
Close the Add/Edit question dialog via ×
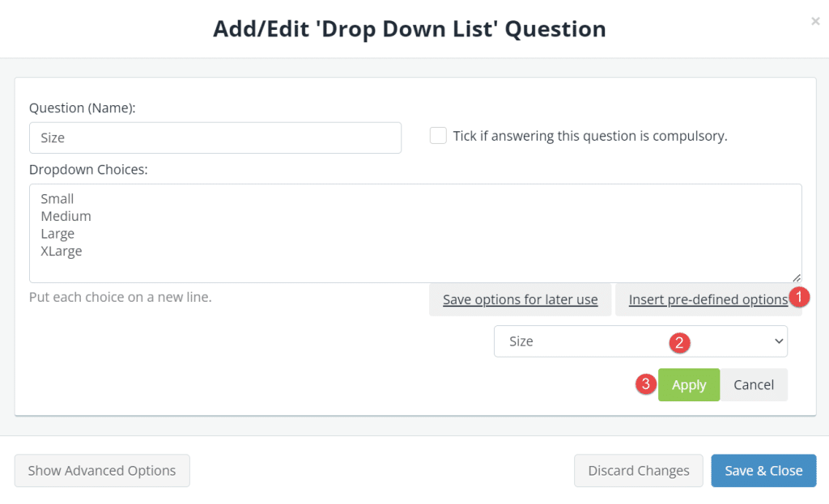[x=815, y=21]
